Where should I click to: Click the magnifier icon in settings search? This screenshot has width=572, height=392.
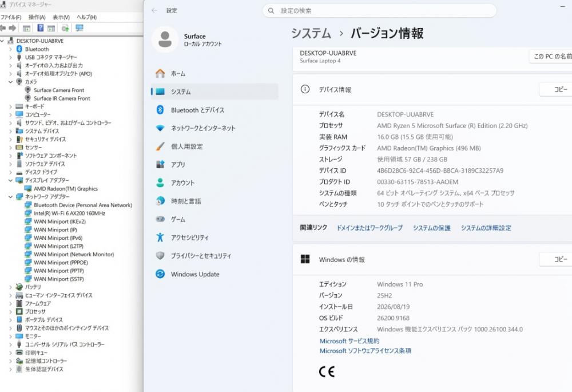pyautogui.click(x=271, y=11)
